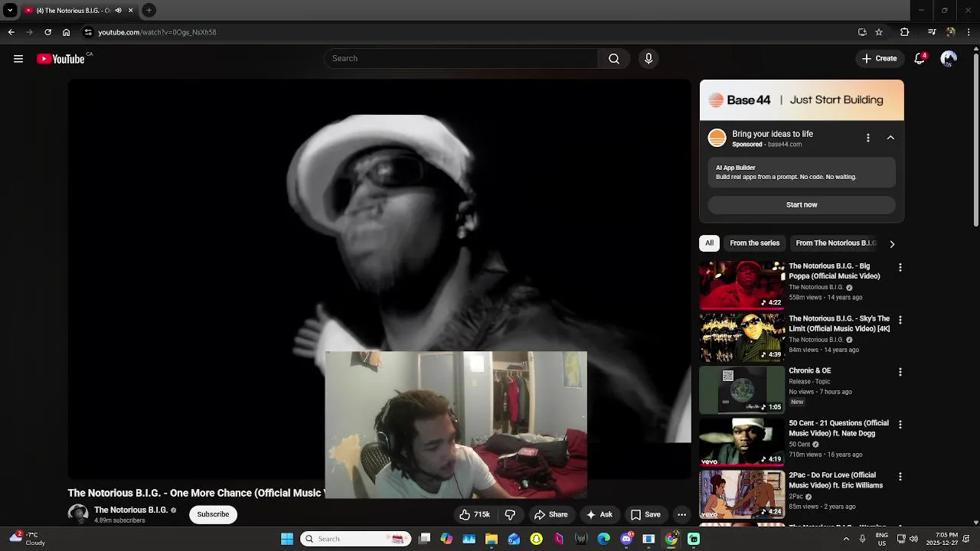Open Sky's The Limit video thumbnail
980x551 pixels.
(x=742, y=337)
